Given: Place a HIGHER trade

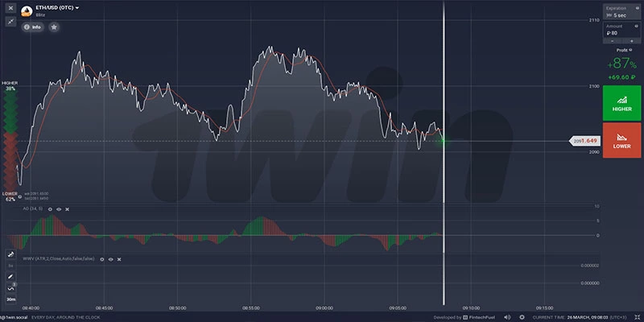Looking at the screenshot, I should (x=621, y=103).
